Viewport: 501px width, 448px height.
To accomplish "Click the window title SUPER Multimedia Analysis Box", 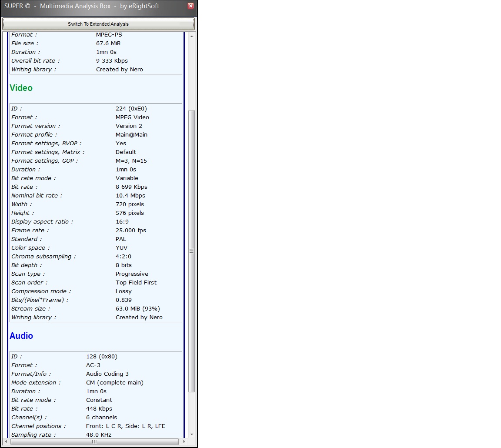I will pos(81,6).
